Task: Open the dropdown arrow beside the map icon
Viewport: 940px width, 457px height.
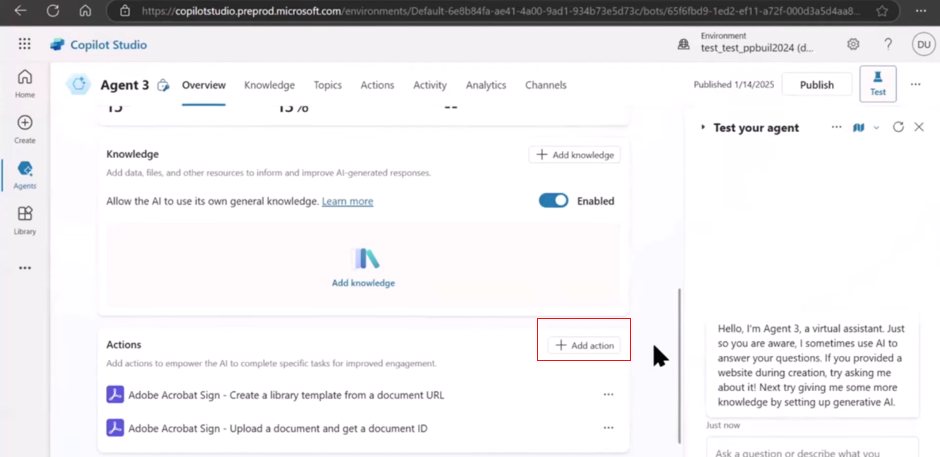Action: (x=876, y=127)
